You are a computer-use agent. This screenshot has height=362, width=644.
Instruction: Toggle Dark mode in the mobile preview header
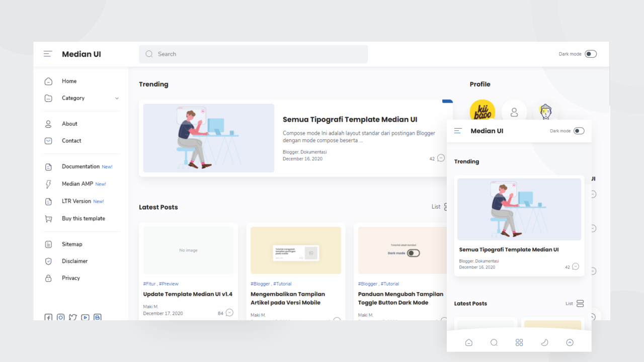coord(578,130)
